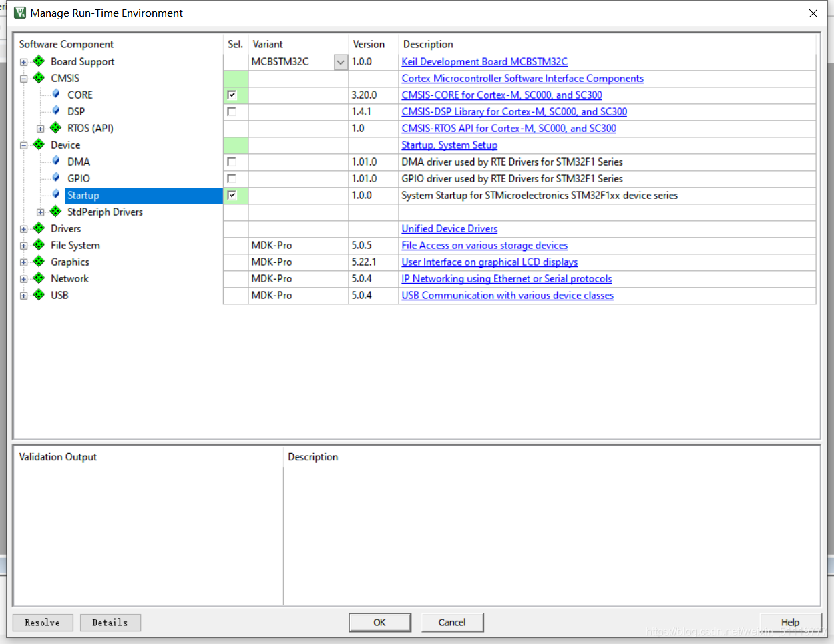Click the Startup blue component icon

click(56, 194)
